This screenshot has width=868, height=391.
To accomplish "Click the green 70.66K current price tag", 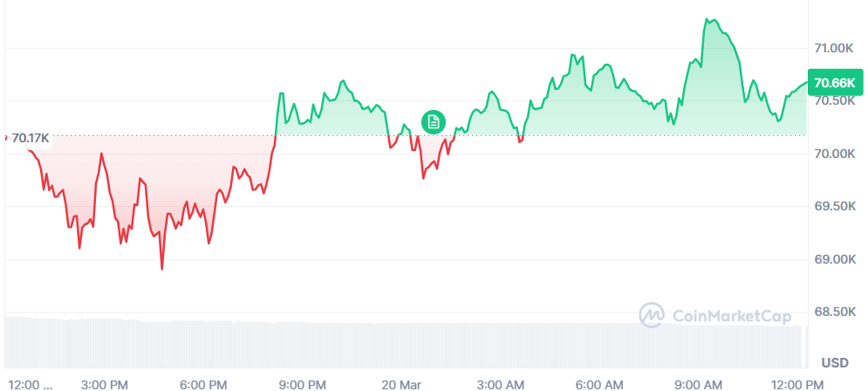I will (x=833, y=83).
